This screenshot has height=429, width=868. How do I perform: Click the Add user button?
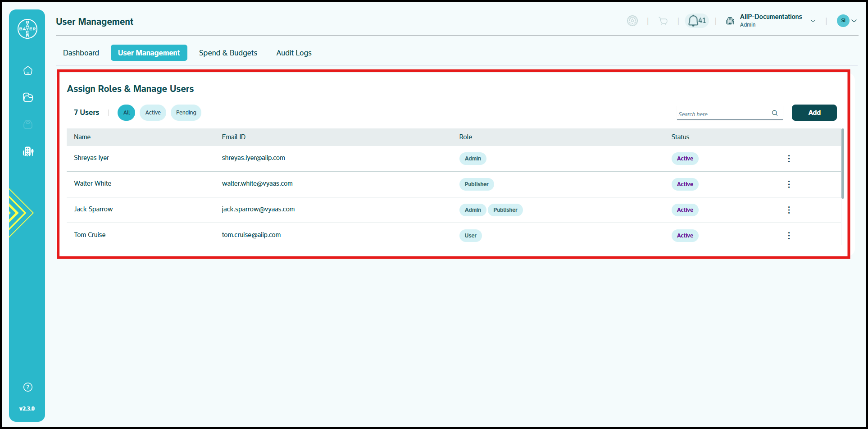pyautogui.click(x=814, y=113)
